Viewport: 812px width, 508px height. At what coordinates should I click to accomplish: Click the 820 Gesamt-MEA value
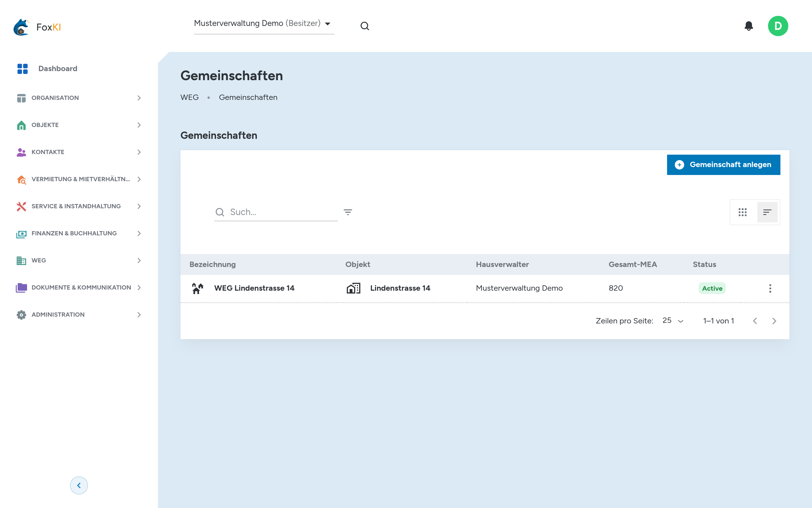(x=616, y=288)
